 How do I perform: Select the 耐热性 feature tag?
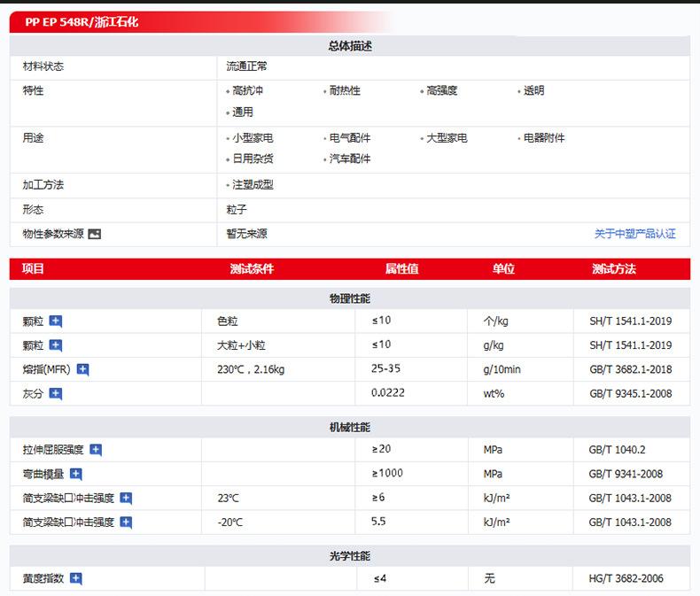[x=344, y=91]
